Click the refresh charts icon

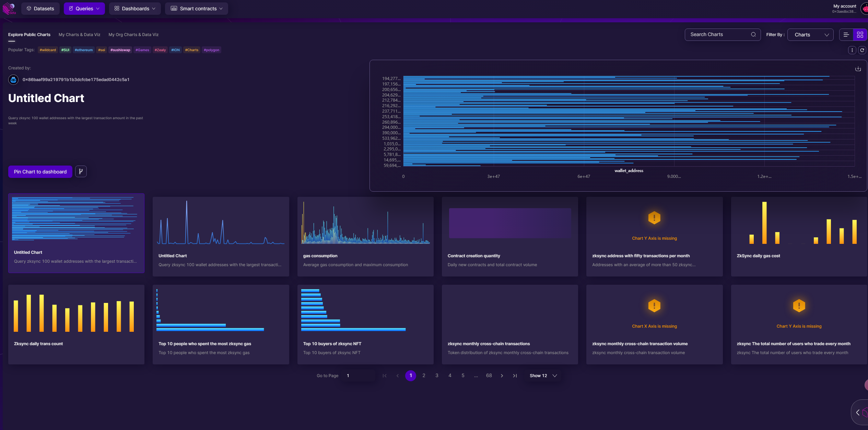pyautogui.click(x=862, y=50)
